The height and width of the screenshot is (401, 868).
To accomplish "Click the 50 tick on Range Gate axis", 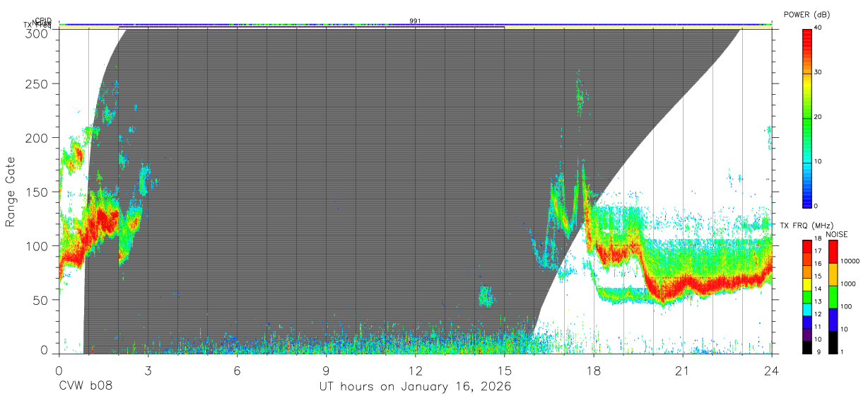I will [41, 299].
